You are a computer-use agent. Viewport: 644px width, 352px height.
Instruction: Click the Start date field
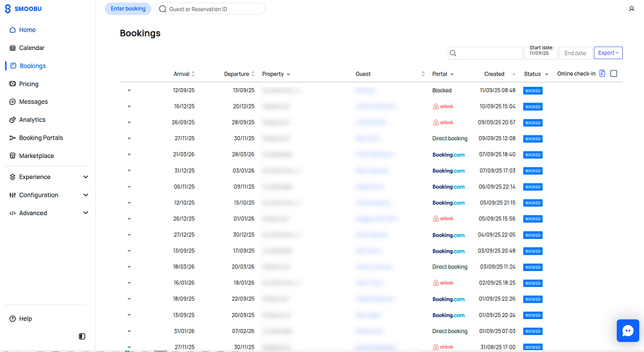tap(540, 53)
